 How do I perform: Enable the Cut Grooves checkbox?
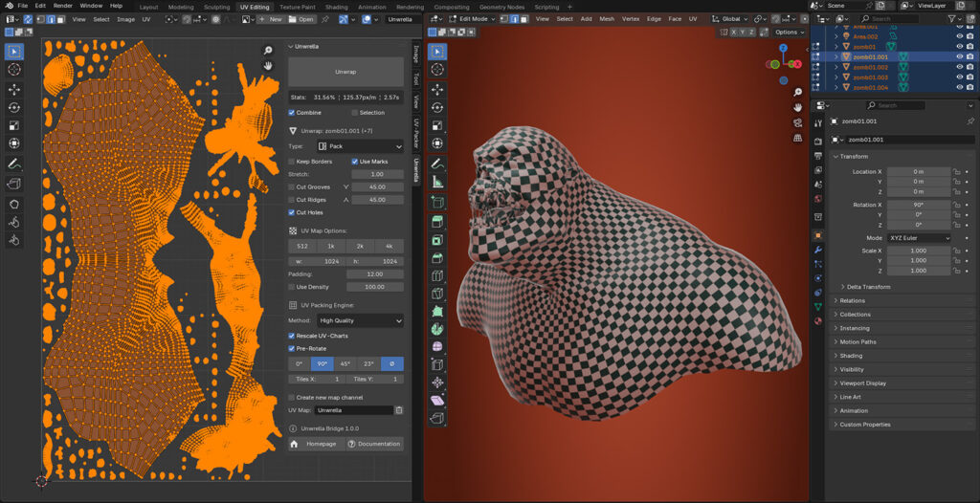tap(291, 186)
